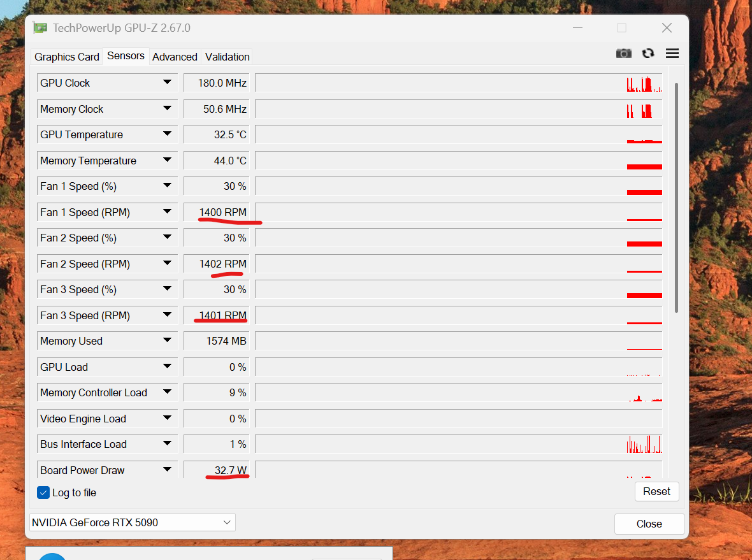Screen dimensions: 752x560
Task: Open Memory Controller Load dropdown
Action: (x=167, y=392)
